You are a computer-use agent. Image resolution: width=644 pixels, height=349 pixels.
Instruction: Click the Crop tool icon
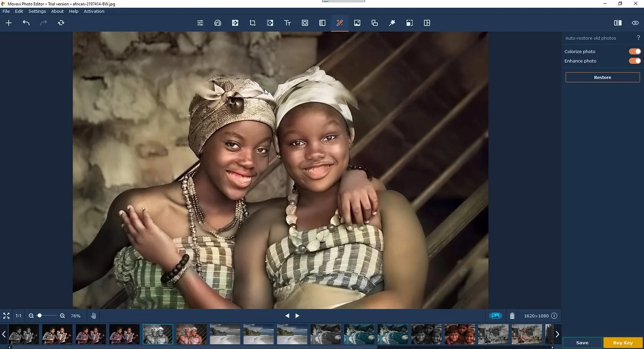(x=252, y=23)
